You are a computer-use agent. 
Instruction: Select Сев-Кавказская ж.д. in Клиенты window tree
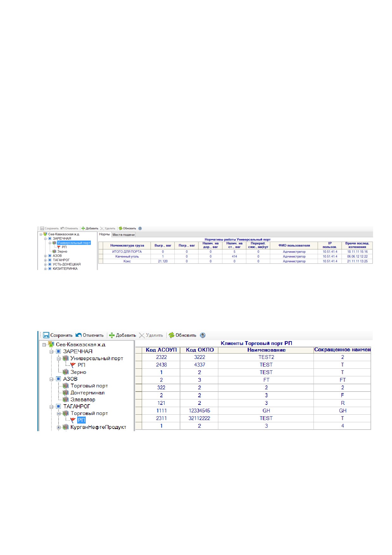coord(81,345)
